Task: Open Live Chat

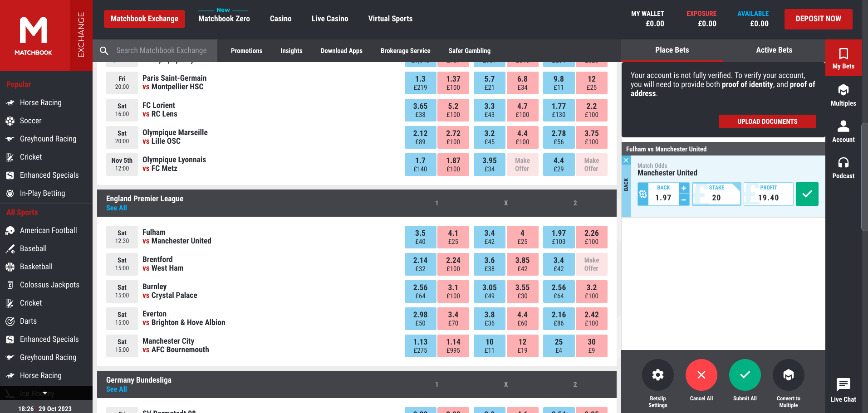Action: [843, 390]
